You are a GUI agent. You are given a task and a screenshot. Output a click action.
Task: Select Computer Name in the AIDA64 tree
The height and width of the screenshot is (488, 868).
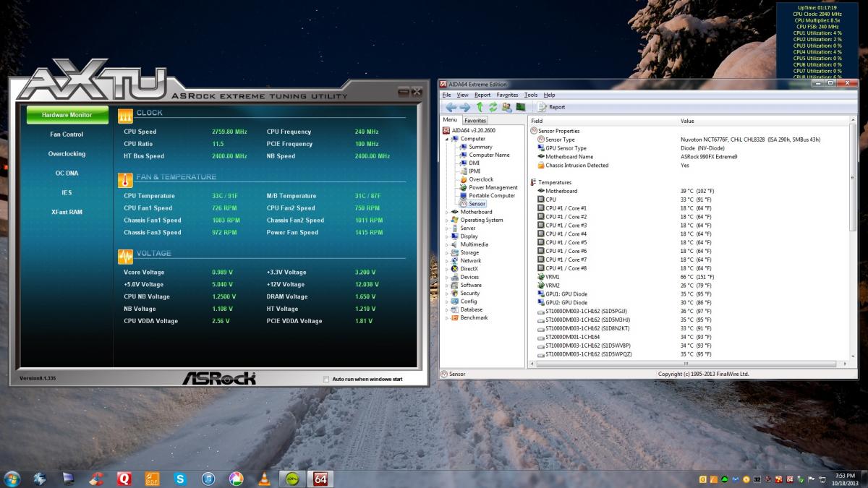(489, 155)
